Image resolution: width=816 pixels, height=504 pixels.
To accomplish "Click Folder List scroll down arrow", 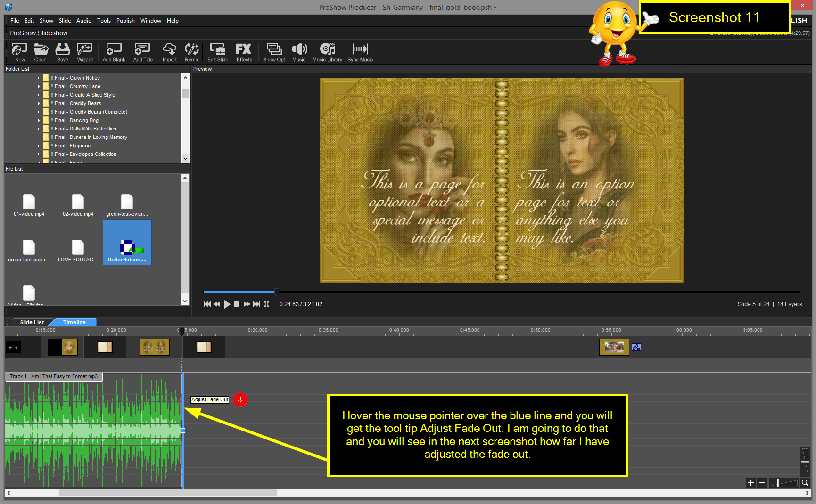I will tap(185, 159).
